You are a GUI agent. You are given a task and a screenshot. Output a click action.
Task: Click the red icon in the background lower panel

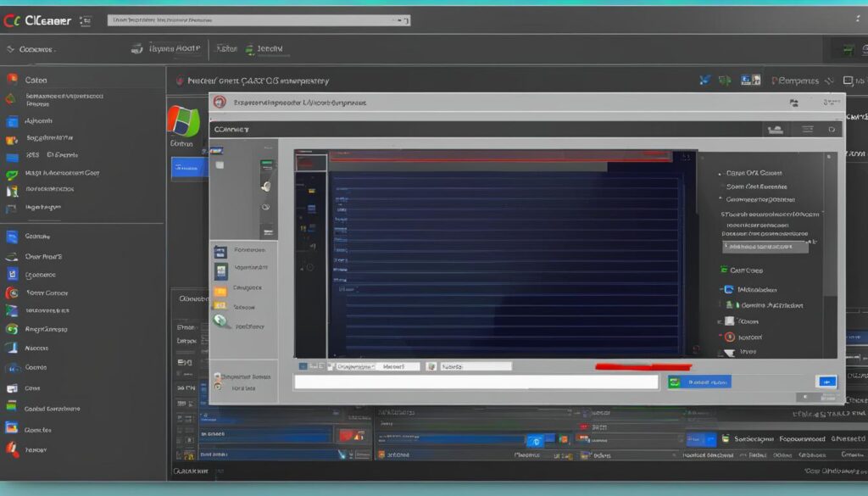pyautogui.click(x=351, y=435)
